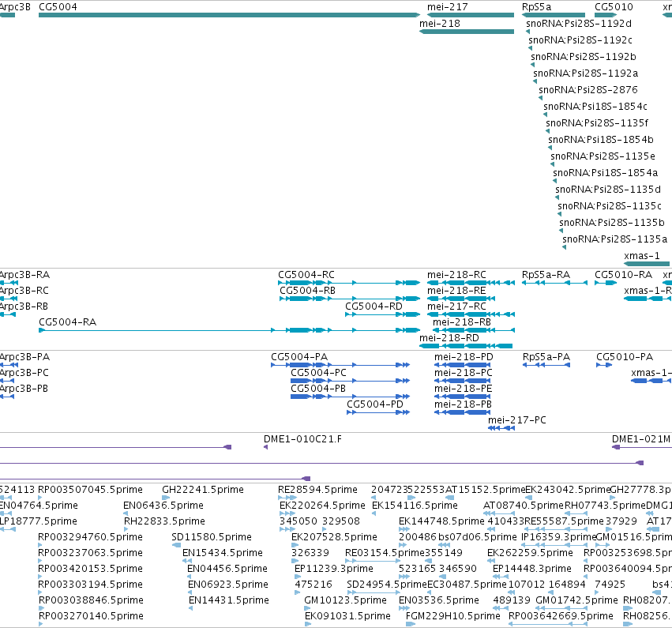Screen dimensions: 672x628
Task: Open the mei-218-RC transcript label
Action: [456, 275]
